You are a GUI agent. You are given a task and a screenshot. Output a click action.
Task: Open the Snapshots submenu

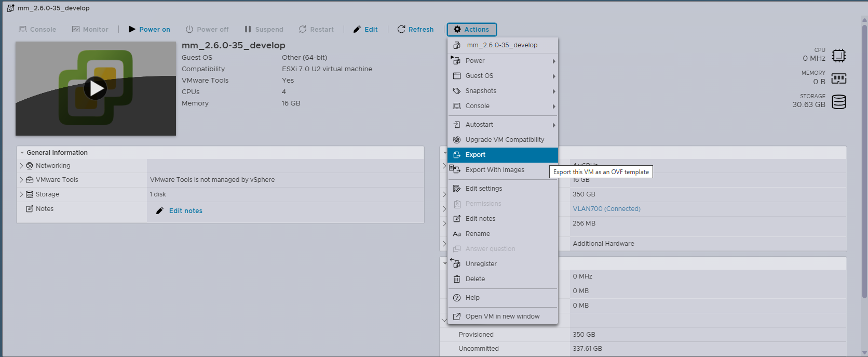pos(503,91)
